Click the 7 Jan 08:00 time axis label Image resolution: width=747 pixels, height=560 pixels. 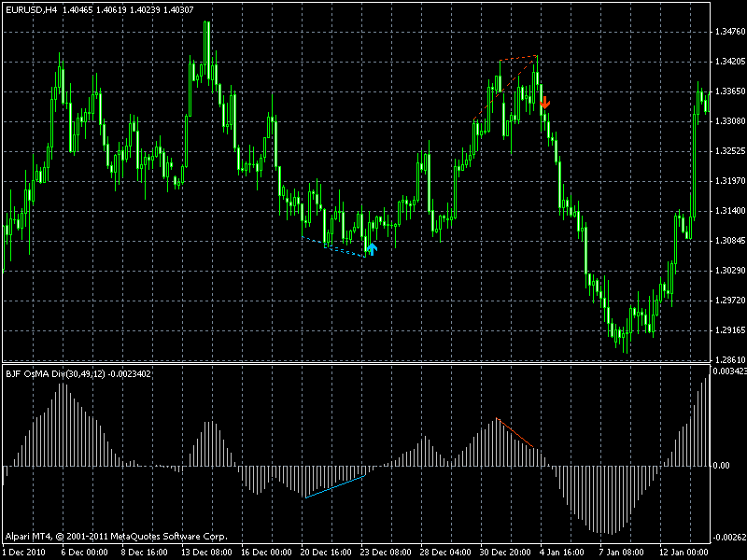tap(623, 553)
